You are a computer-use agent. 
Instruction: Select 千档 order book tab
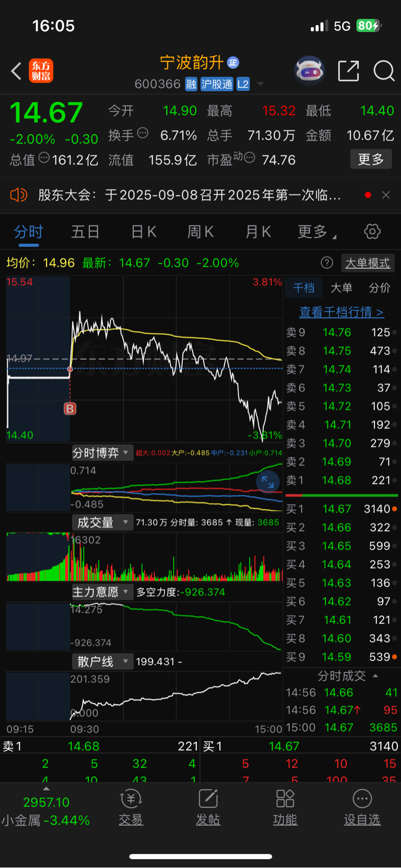pos(304,288)
